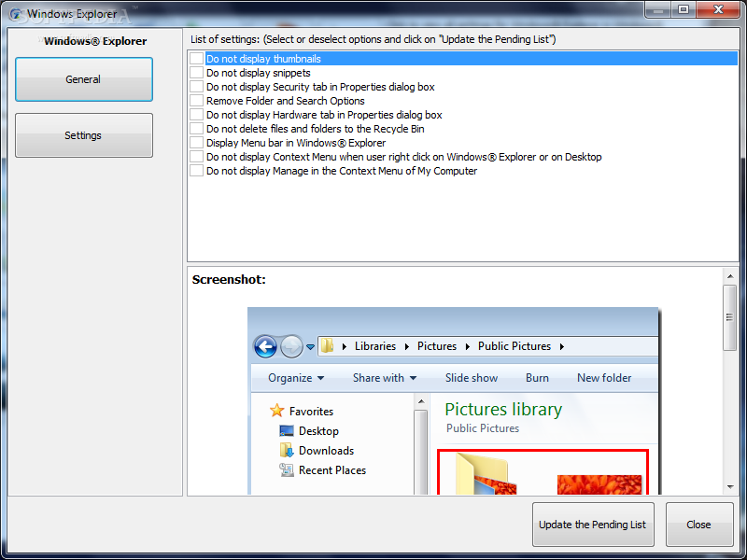Image resolution: width=747 pixels, height=560 pixels.
Task: Select 'Remove Folder and Search Options' text
Action: (x=286, y=101)
